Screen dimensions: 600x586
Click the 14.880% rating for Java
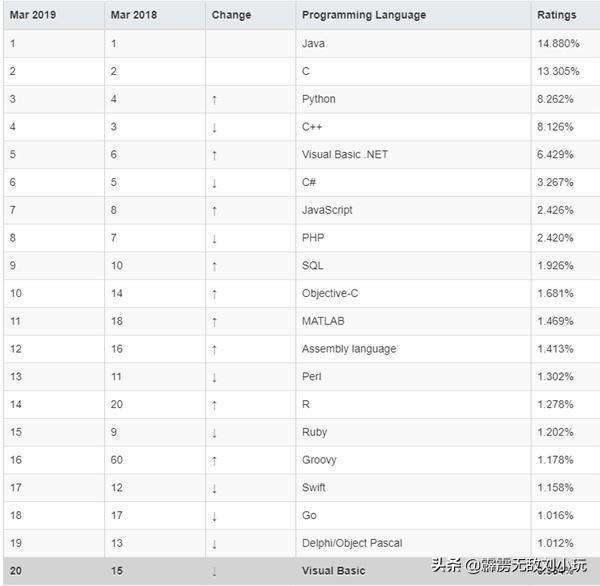click(557, 44)
